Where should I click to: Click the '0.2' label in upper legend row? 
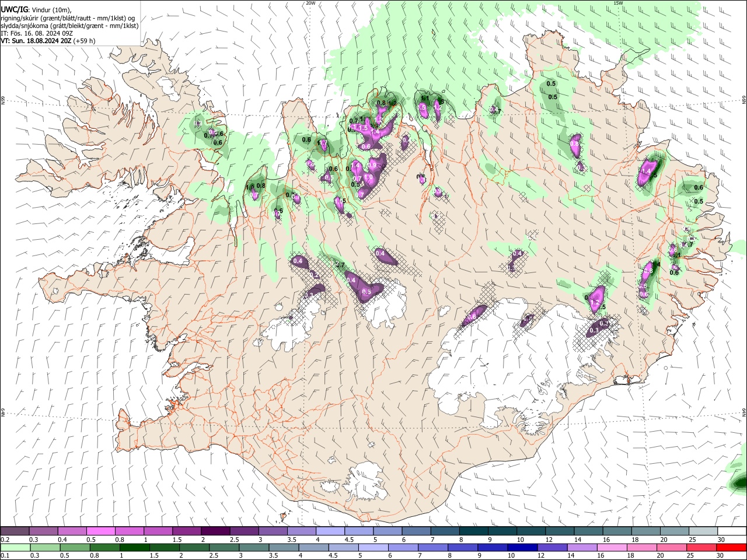click(x=5, y=540)
